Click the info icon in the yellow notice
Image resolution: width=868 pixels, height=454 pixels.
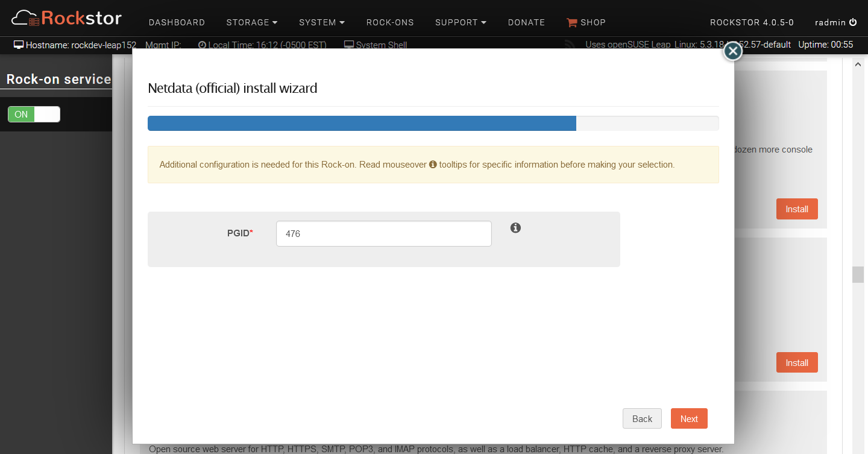click(x=433, y=164)
